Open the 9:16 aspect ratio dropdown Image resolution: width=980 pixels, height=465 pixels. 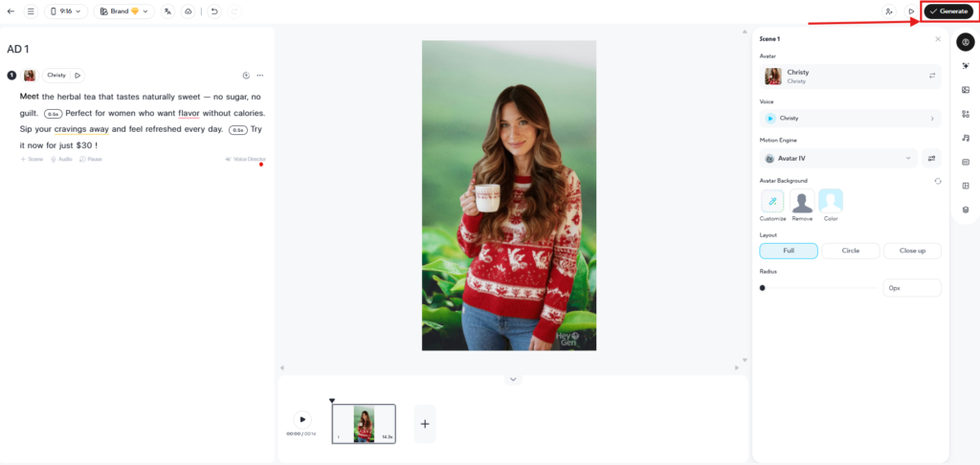point(66,11)
